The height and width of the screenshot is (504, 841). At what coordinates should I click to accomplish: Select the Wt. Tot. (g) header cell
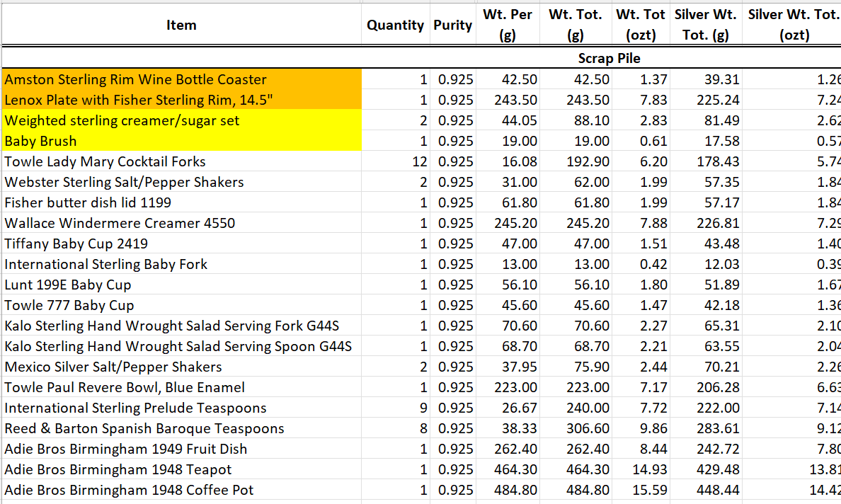[575, 25]
